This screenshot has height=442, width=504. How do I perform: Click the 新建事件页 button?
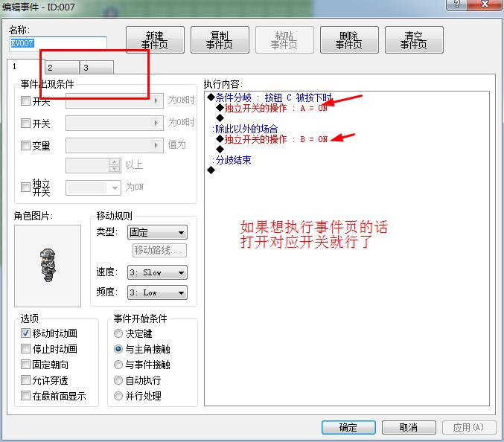point(155,40)
